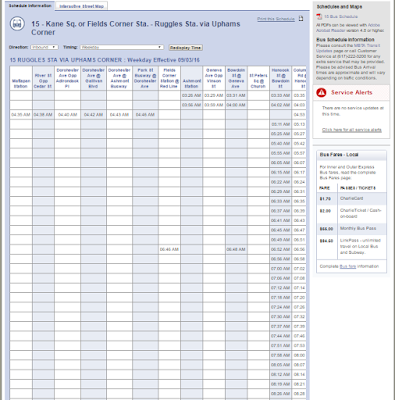Switch to the Interactive Street Map tab
This screenshot has height=400, width=395.
81,6
